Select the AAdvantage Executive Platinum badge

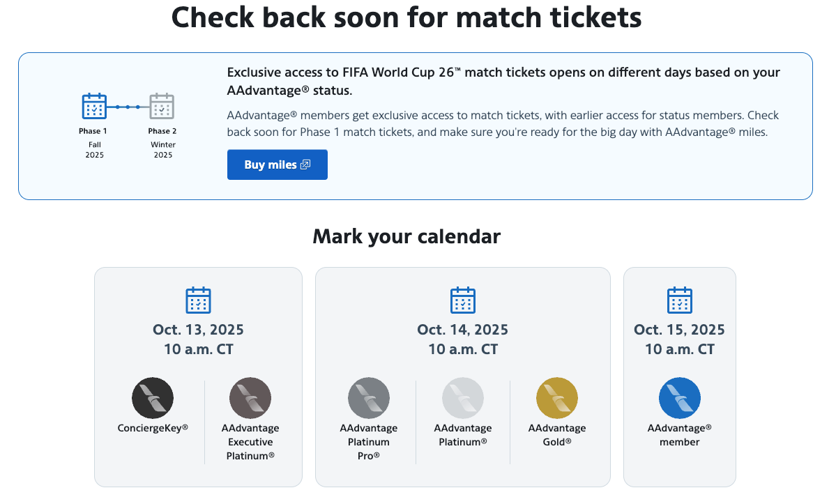click(x=250, y=398)
